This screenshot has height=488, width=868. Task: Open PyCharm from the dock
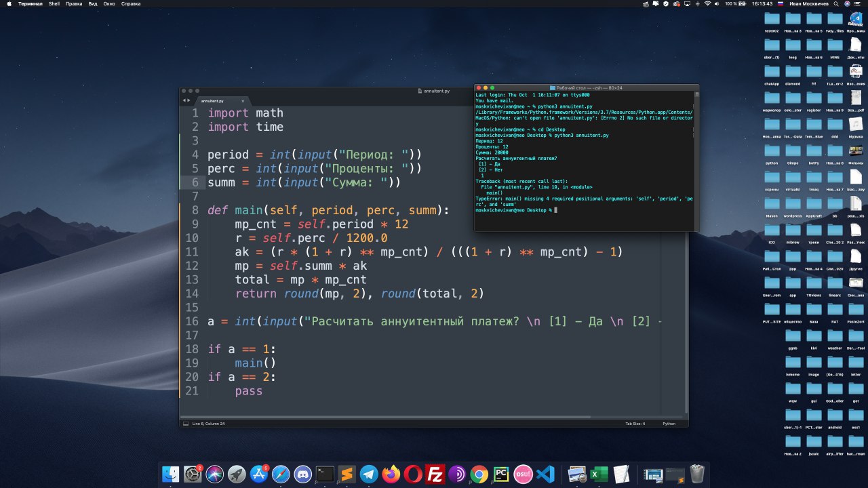501,474
